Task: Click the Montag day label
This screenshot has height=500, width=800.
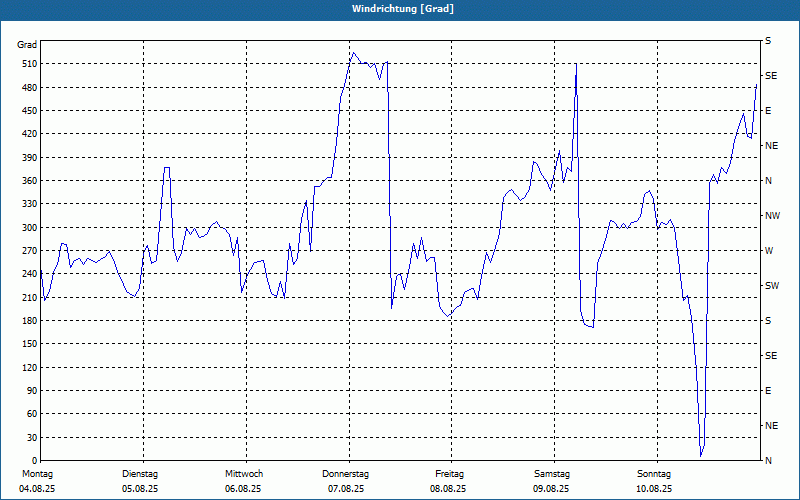Action: [37, 474]
